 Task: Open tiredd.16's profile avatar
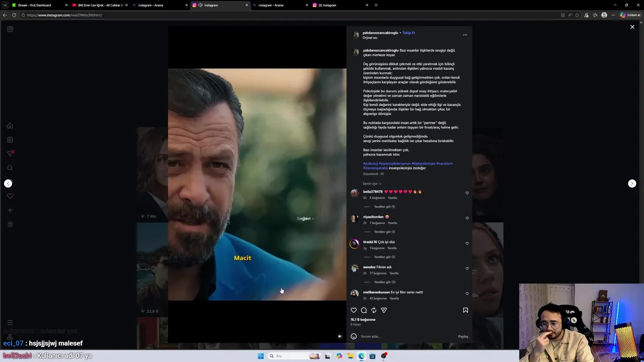pos(355,243)
